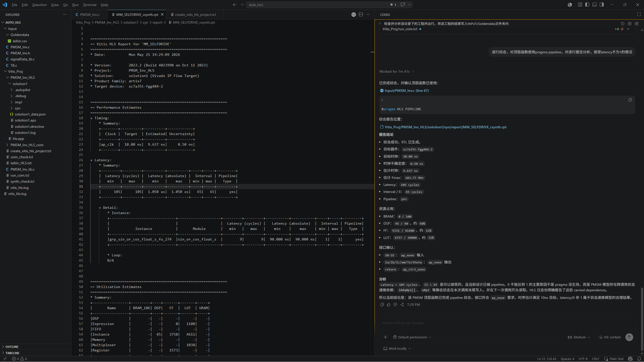Fork the conversation from this response
This screenshot has width=644, height=362.
point(402,305)
